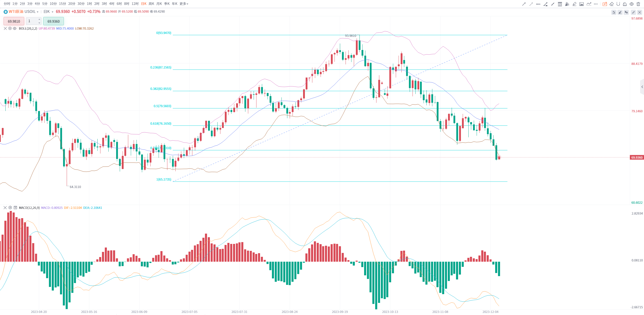Select the trend line with label tool
Screen dimensions: 644x315
[545, 4]
